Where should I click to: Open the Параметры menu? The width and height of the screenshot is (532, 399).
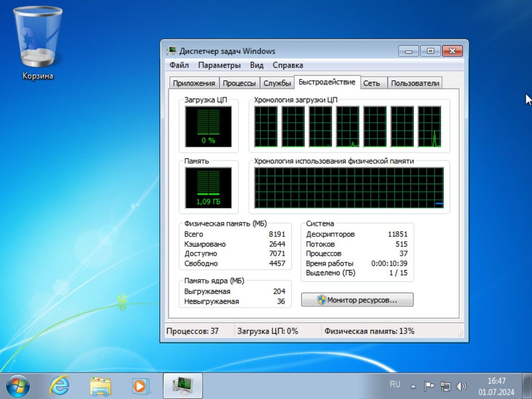(219, 65)
